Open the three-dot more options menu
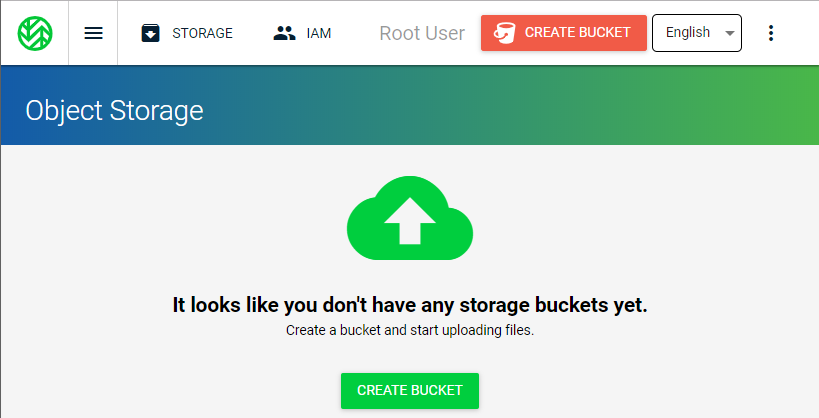This screenshot has width=819, height=418. point(770,33)
